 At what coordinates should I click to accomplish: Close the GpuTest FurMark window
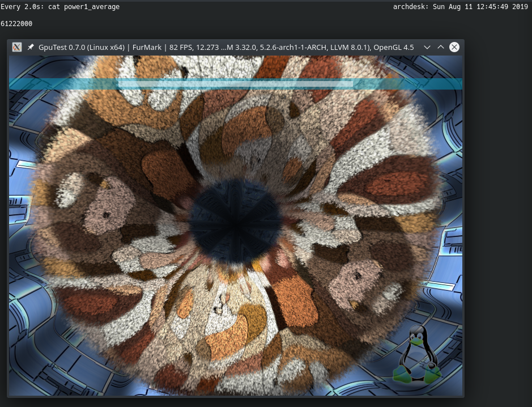454,47
